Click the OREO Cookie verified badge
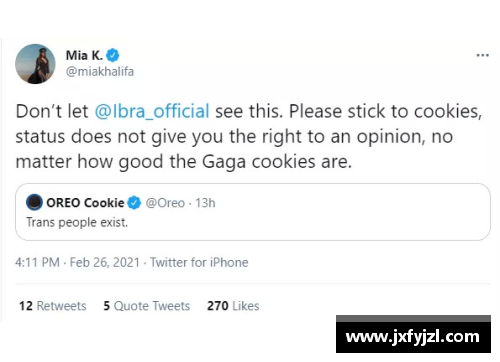 point(134,203)
